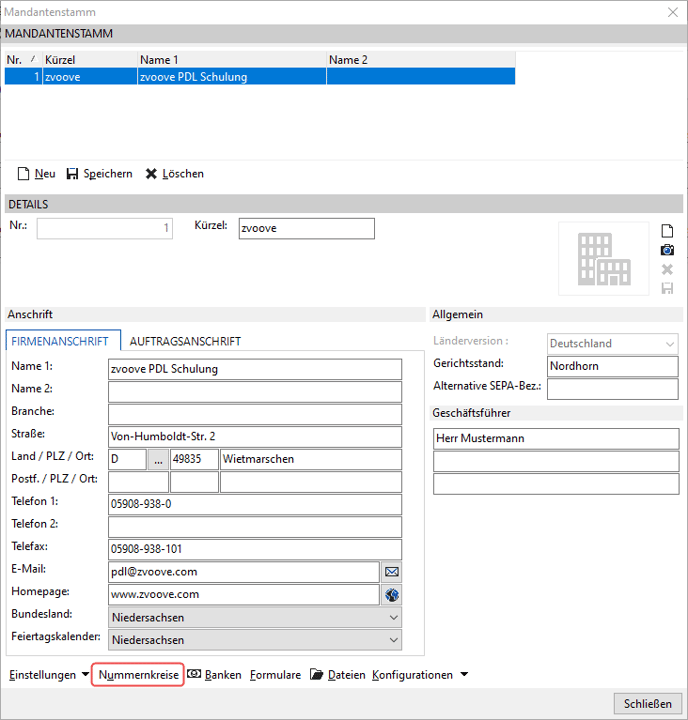Select the 'zvoove' Kürzel cell in table
The width and height of the screenshot is (688, 720).
90,77
